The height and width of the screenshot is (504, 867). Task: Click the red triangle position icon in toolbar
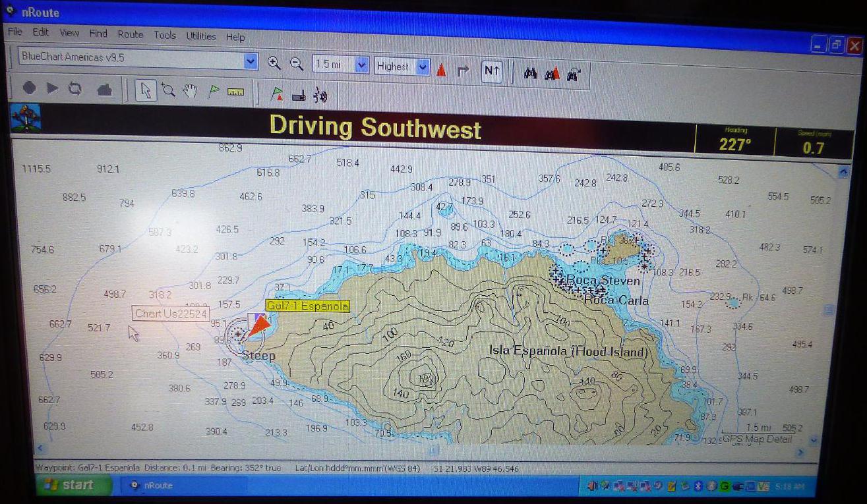point(442,69)
